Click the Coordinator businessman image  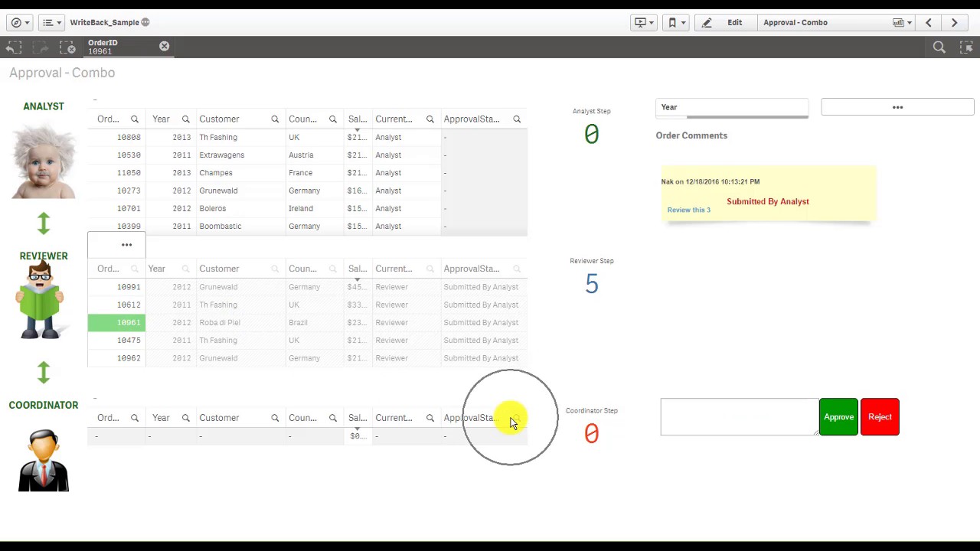(44, 460)
